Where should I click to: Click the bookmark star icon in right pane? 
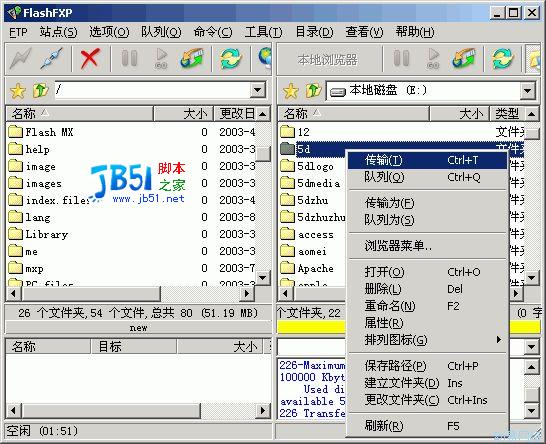pyautogui.click(x=291, y=91)
